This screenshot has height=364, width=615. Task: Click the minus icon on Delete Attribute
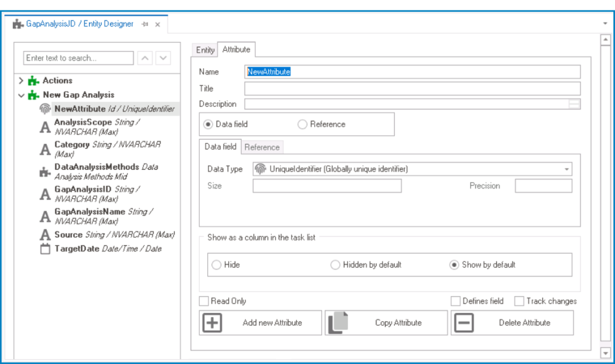(465, 322)
